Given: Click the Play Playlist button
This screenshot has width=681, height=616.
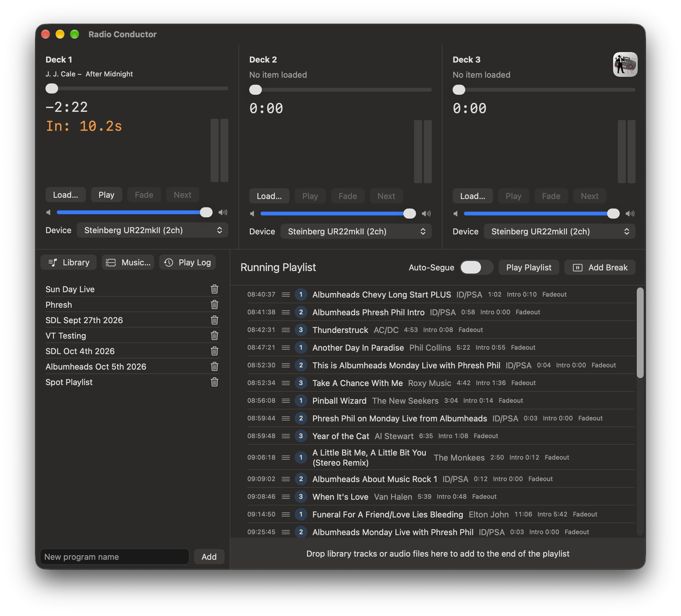Looking at the screenshot, I should click(529, 268).
